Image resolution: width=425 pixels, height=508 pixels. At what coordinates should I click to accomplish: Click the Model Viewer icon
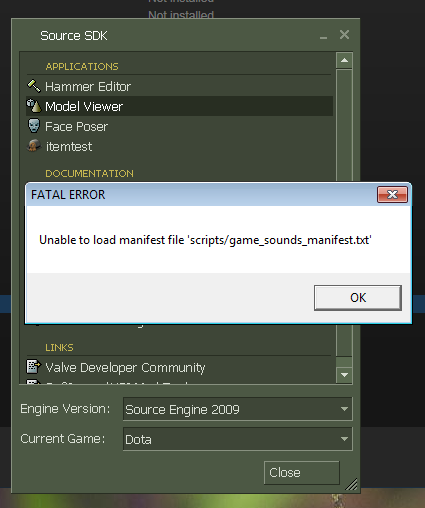pyautogui.click(x=34, y=106)
